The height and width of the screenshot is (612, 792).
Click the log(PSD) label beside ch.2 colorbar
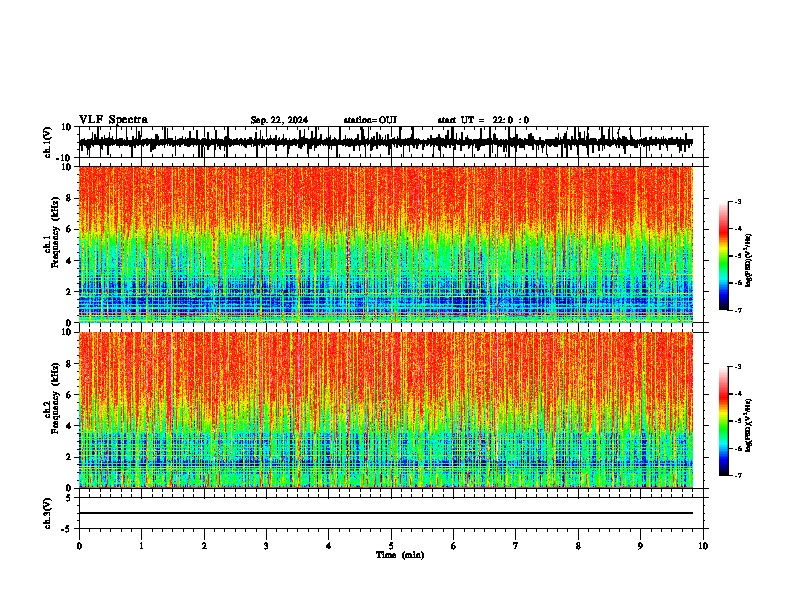749,425
